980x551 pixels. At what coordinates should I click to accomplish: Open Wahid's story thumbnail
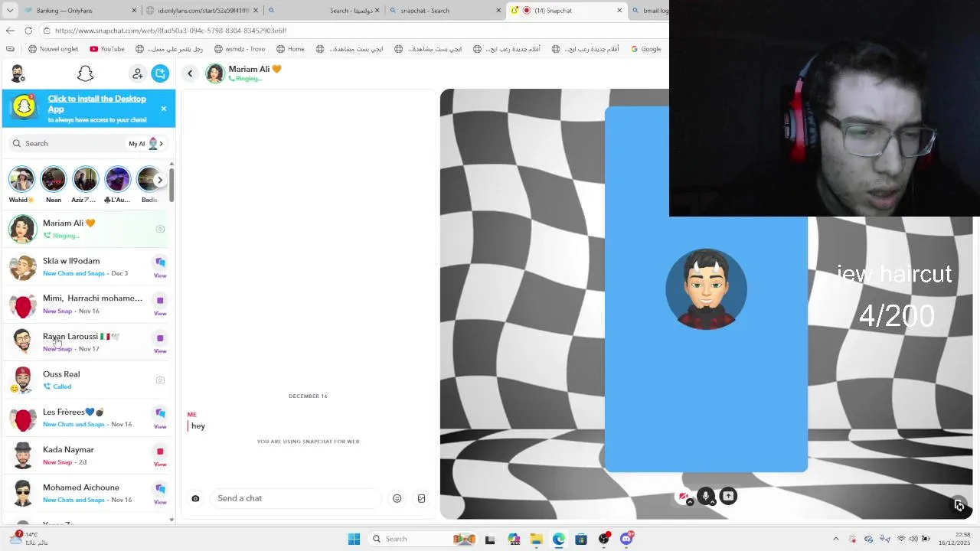pos(21,180)
